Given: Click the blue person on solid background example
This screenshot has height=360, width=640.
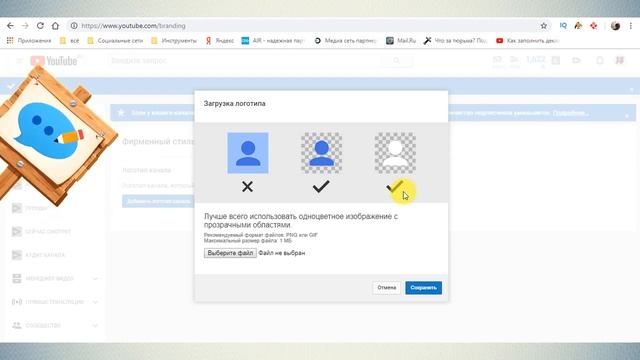Looking at the screenshot, I should click(x=248, y=153).
